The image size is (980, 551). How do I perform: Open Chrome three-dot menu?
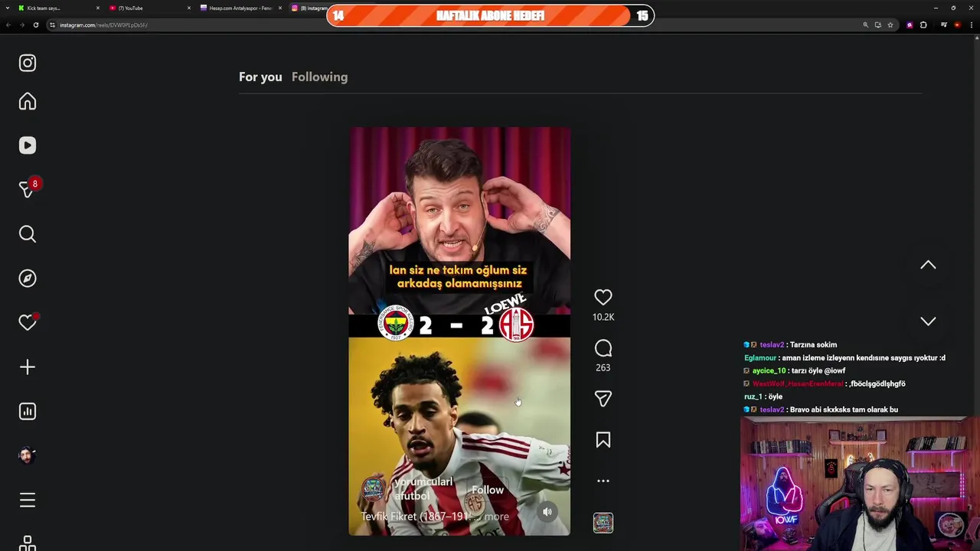pos(972,24)
